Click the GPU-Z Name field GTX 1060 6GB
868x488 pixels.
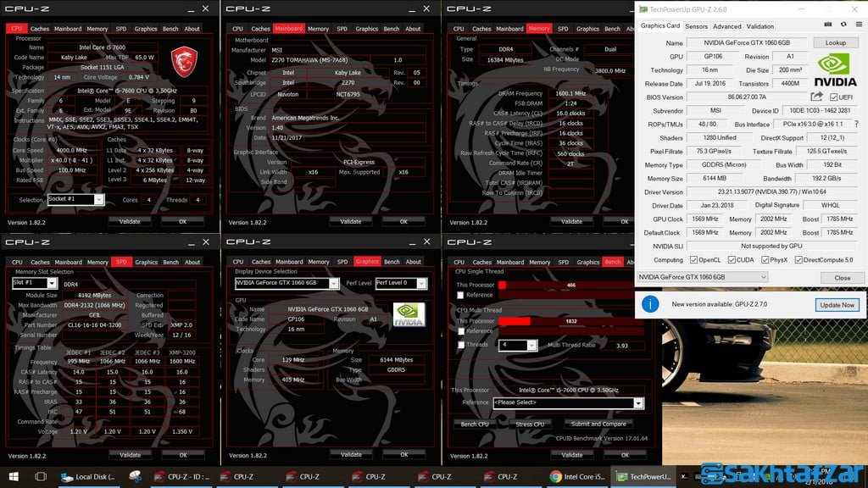(746, 42)
